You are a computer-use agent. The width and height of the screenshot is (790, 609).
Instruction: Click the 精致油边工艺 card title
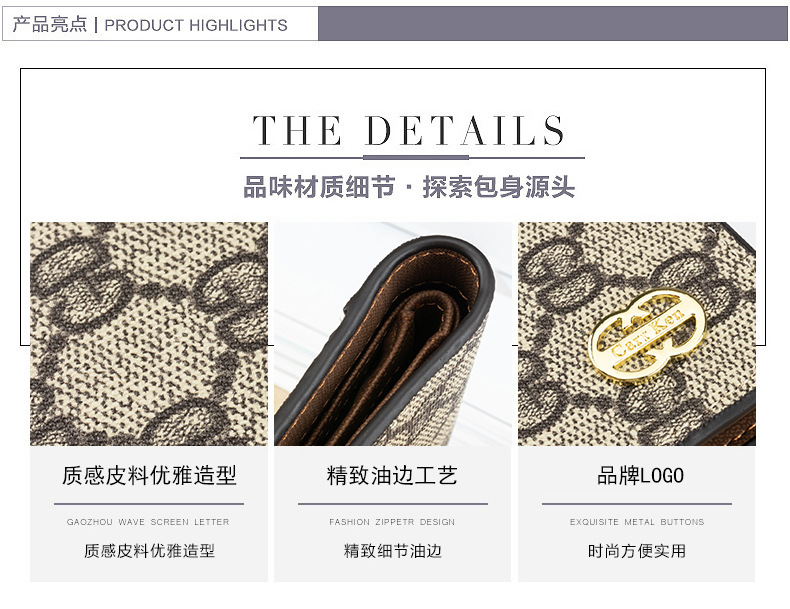point(392,476)
